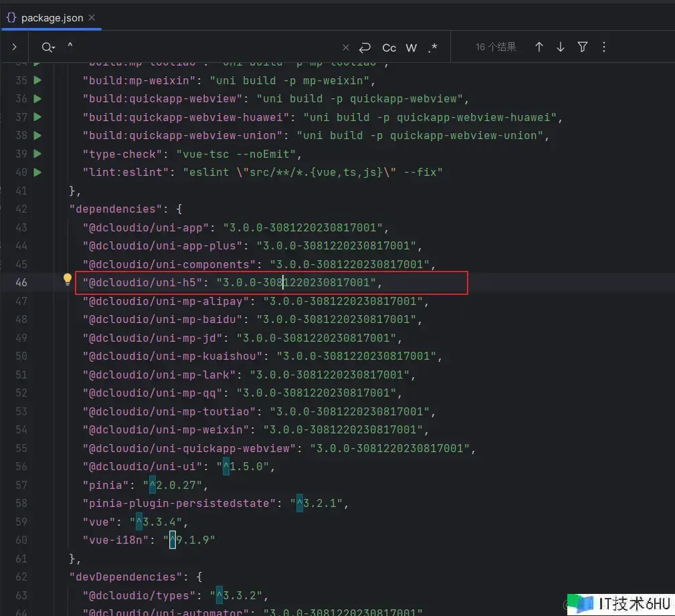Open more search options menu
Screen dimensions: 675x616
(x=604, y=47)
